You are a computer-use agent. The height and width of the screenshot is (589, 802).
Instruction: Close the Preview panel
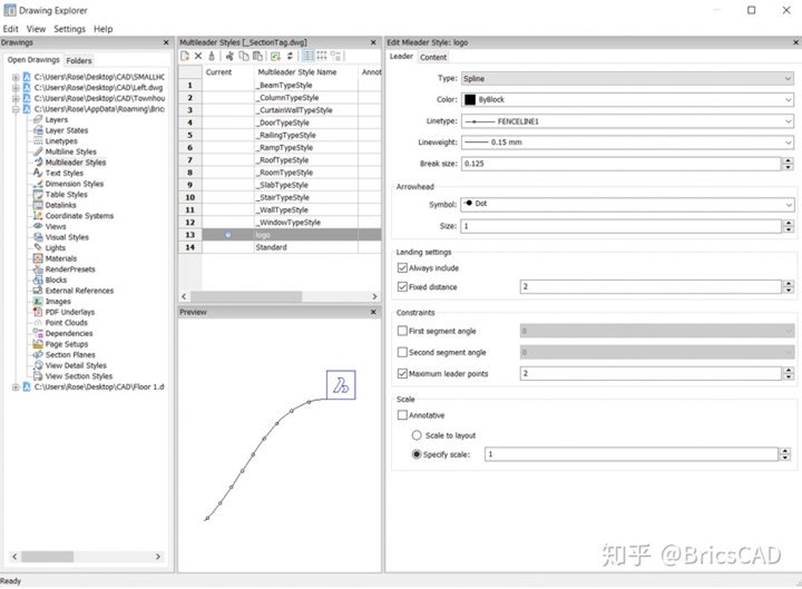click(x=373, y=312)
